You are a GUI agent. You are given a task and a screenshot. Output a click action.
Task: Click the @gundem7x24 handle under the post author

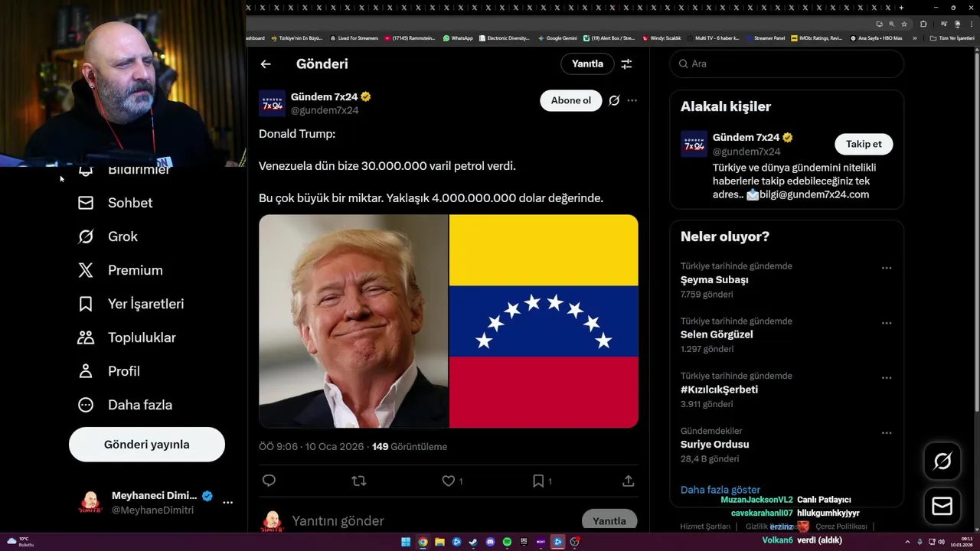coord(325,110)
